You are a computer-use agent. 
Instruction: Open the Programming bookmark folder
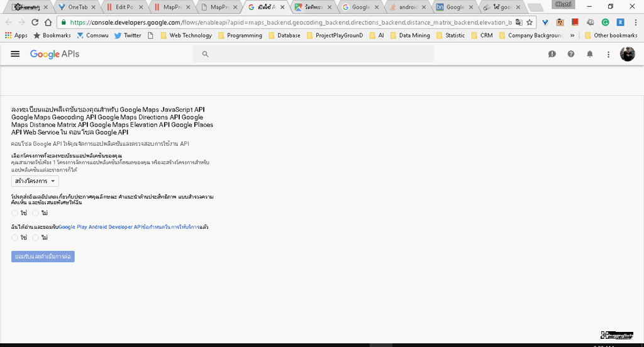pos(240,35)
